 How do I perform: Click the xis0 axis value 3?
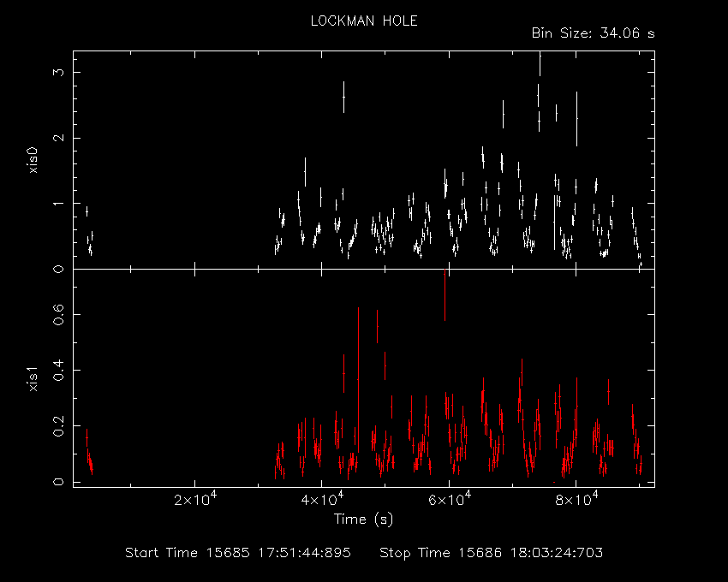[x=58, y=73]
